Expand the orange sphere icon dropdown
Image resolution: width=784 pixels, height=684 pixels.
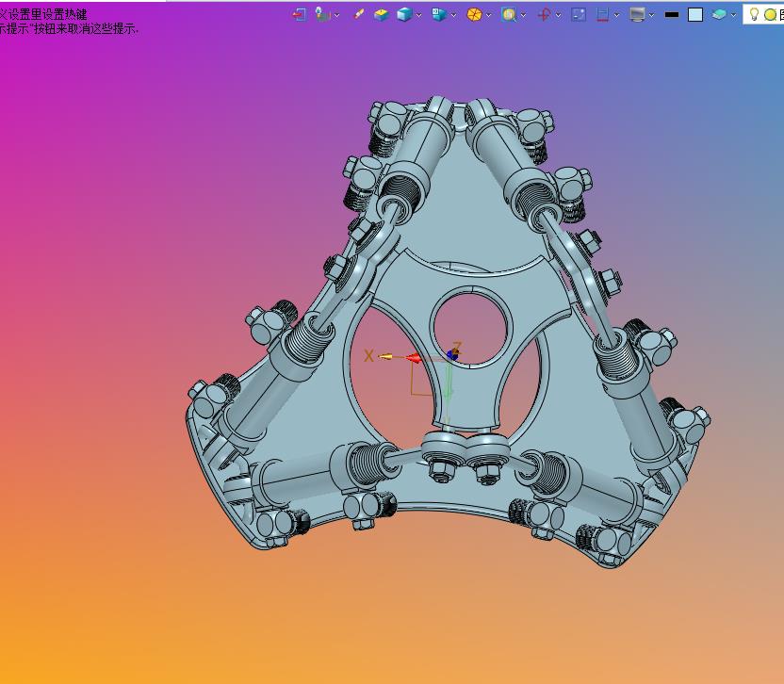coord(488,15)
